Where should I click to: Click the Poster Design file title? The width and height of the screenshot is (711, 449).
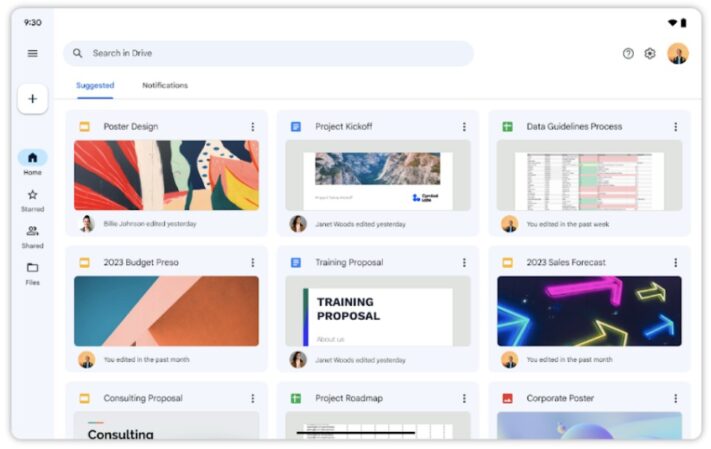click(x=131, y=127)
